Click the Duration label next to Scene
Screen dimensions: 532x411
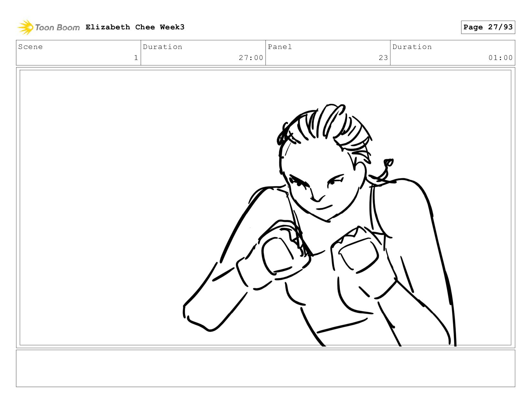click(163, 47)
